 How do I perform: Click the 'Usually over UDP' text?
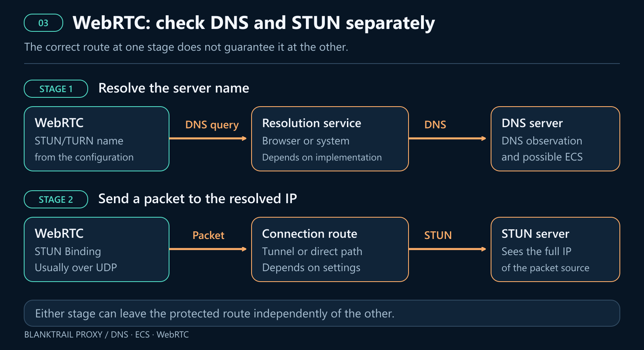click(76, 268)
